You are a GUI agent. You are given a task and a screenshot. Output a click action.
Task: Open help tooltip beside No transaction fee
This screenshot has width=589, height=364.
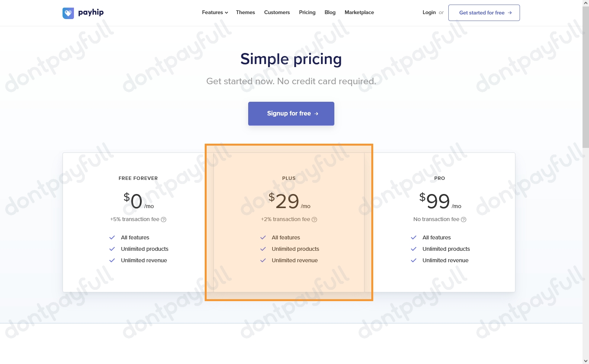pos(464,220)
